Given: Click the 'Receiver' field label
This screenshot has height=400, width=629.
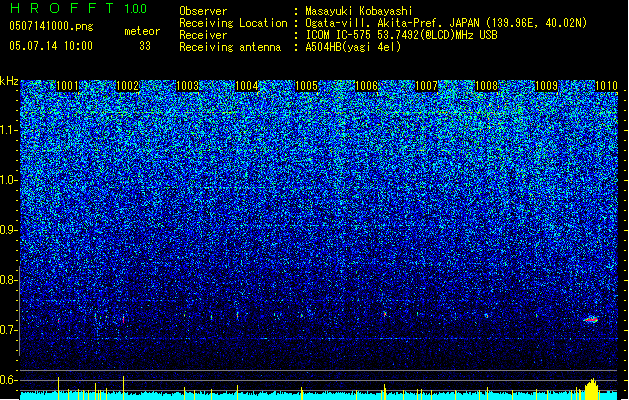Looking at the screenshot, I should pos(203,35).
